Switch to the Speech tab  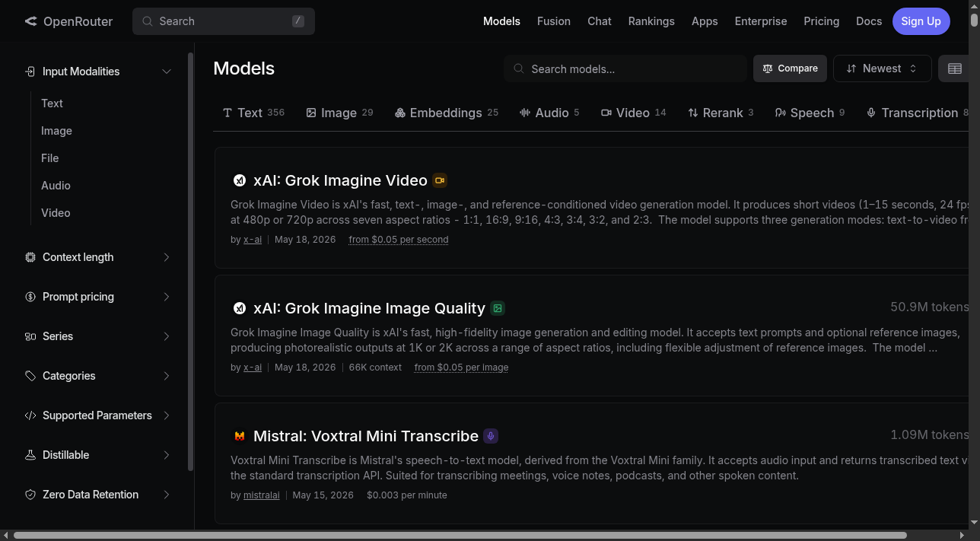(810, 113)
